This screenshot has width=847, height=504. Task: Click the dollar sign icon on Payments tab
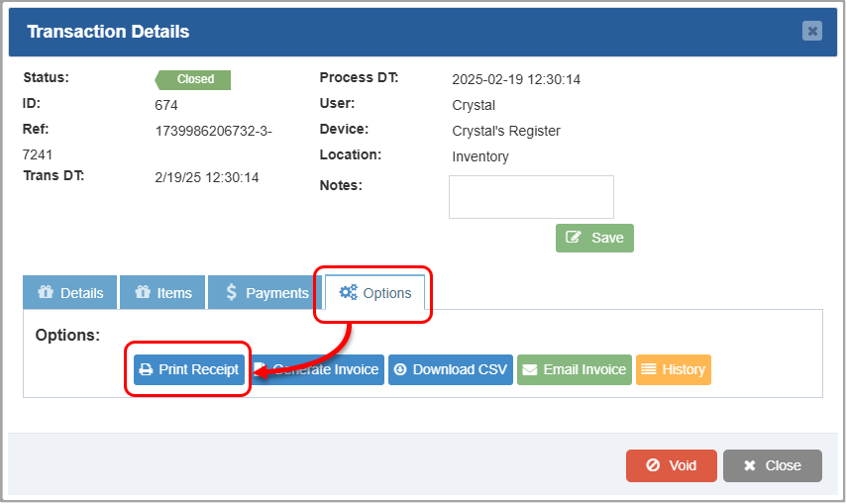pyautogui.click(x=231, y=292)
